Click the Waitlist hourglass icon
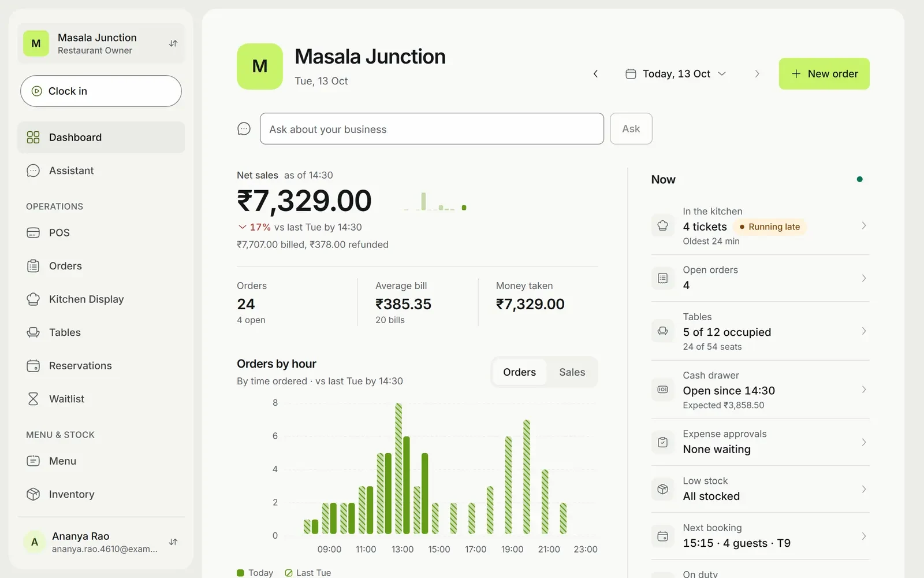This screenshot has height=578, width=924. [x=33, y=399]
